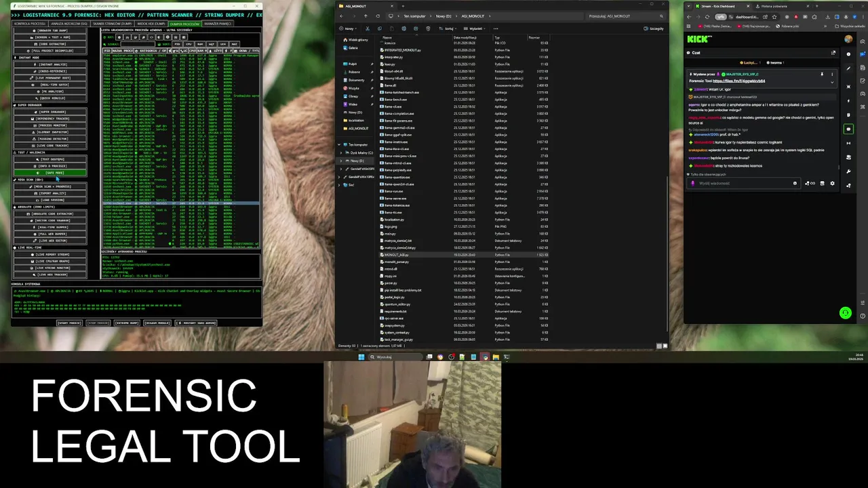Show hidden bookmarks overflow chevron
Viewport: 868px width, 488px height.
coord(825,26)
